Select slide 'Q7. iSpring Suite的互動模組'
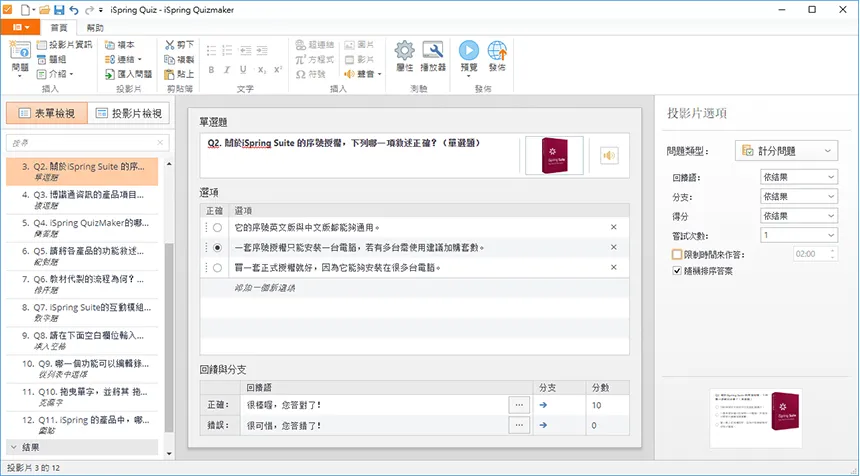Image resolution: width=860 pixels, height=476 pixels. [x=82, y=312]
